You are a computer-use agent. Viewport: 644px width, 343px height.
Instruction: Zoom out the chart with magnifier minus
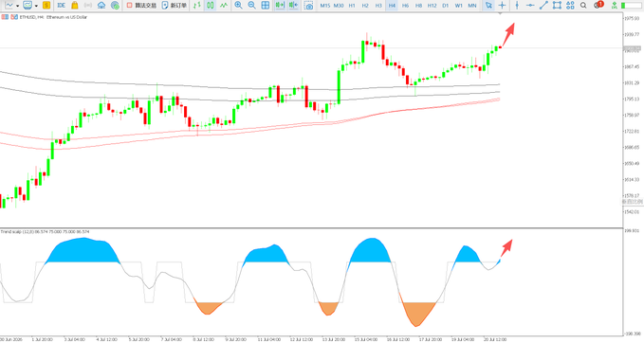point(251,6)
